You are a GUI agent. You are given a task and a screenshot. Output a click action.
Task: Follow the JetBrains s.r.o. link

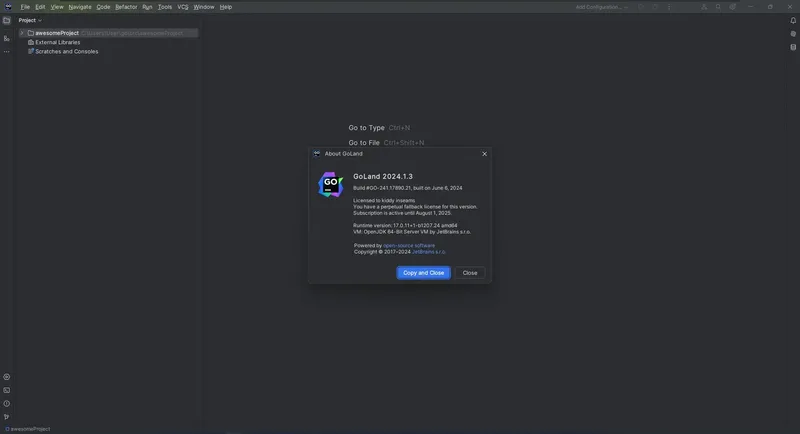point(429,252)
